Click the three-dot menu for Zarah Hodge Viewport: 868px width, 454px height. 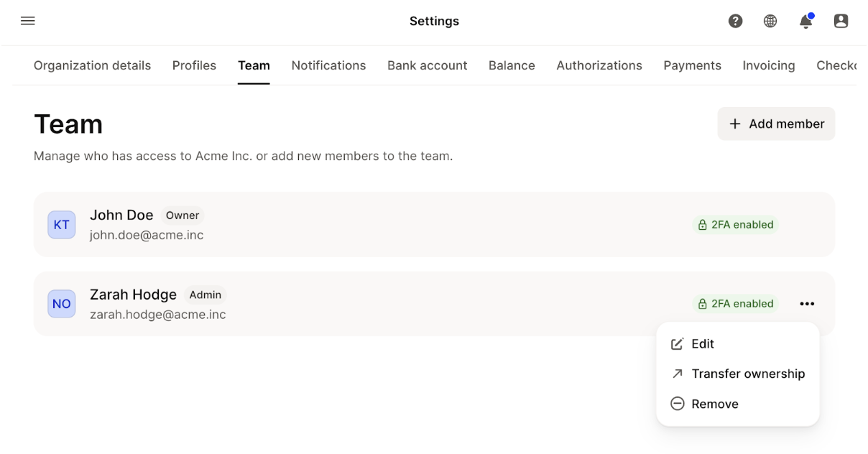(807, 304)
